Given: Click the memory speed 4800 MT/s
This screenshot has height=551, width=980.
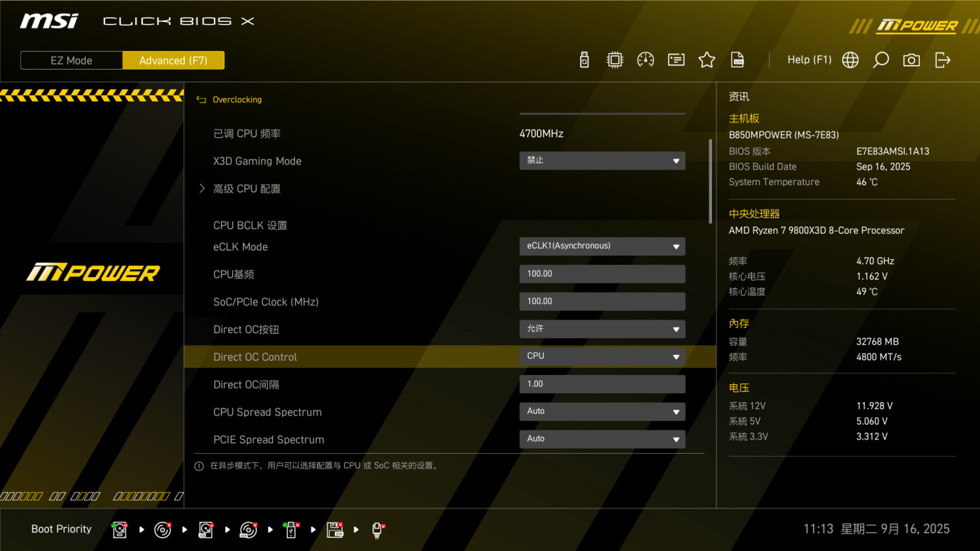Looking at the screenshot, I should coord(879,357).
